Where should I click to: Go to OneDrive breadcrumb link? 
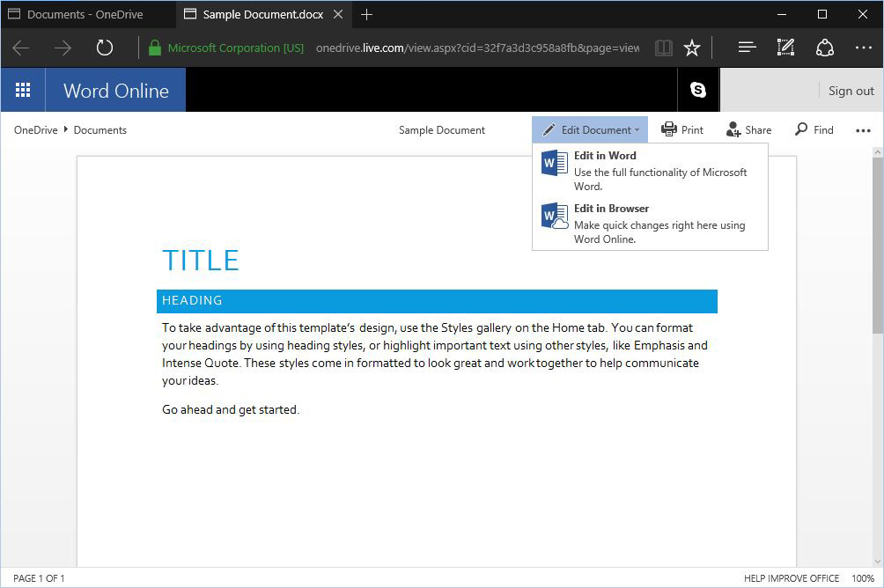36,129
